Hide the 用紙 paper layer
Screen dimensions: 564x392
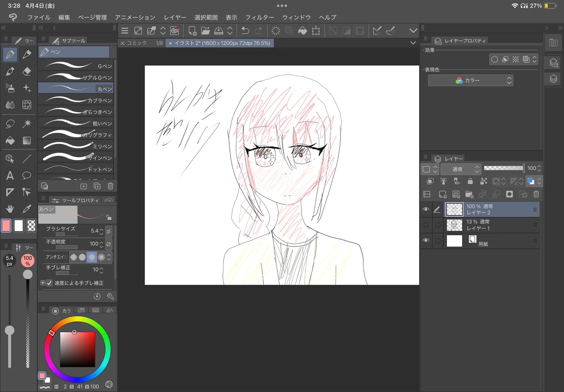point(426,241)
